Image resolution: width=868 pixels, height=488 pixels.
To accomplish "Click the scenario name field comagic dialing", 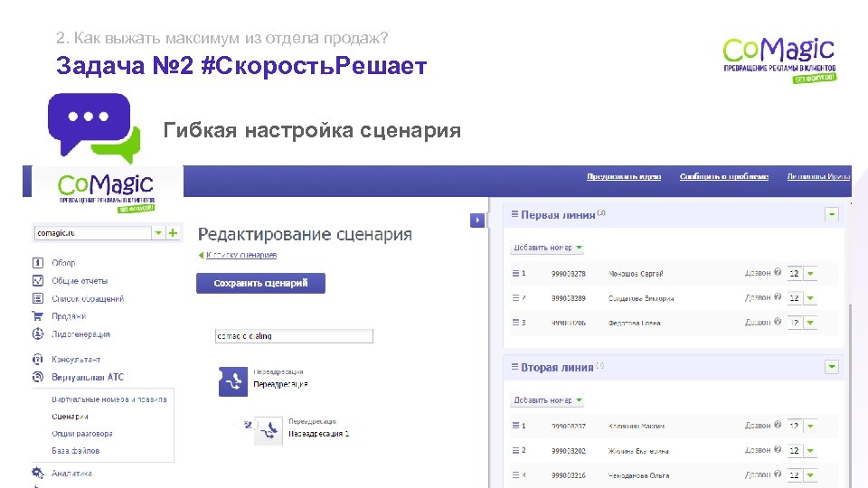I will 294,336.
